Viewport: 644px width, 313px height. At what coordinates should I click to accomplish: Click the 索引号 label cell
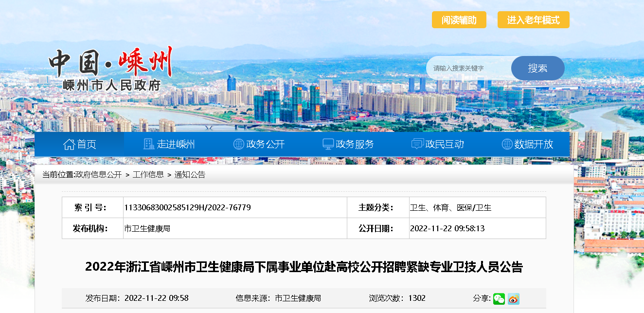point(92,207)
